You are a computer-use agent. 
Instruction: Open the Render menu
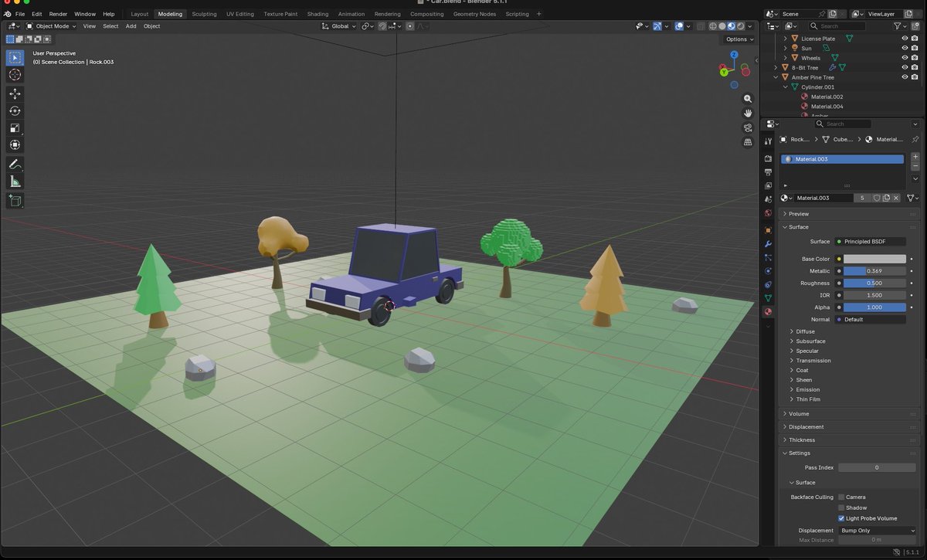tap(58, 14)
